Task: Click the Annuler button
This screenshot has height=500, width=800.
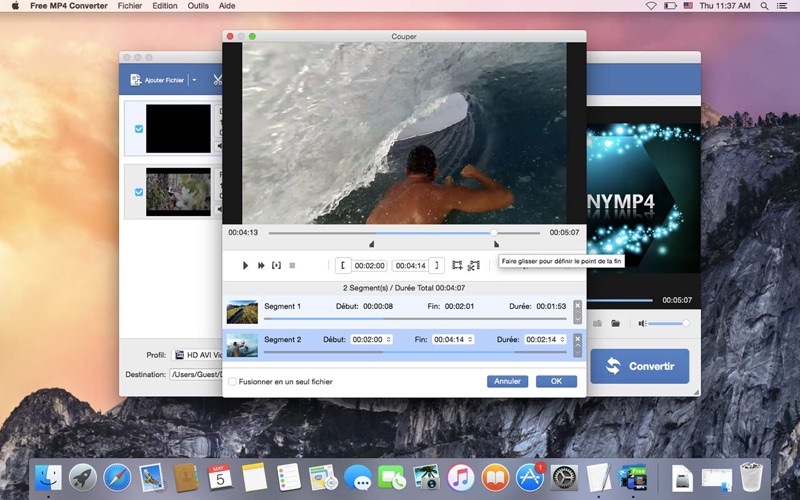Action: pyautogui.click(x=507, y=381)
